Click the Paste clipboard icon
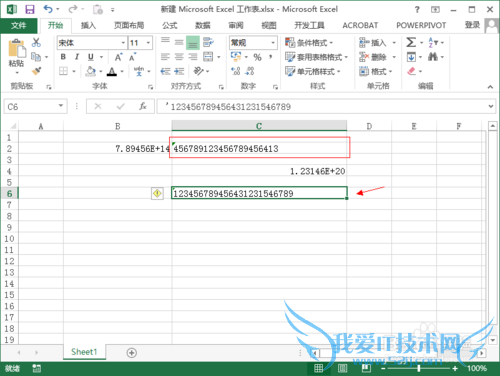Viewport: 500px width, 376px height. (17, 48)
